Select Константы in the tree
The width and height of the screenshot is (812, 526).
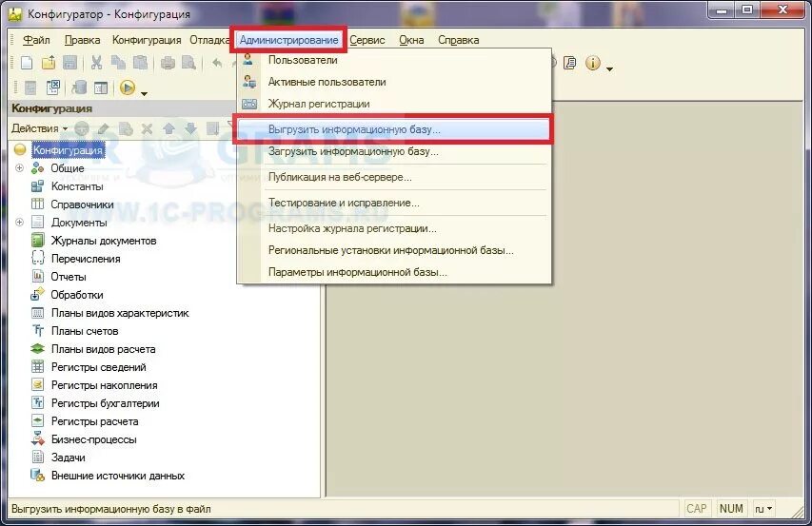pos(77,186)
